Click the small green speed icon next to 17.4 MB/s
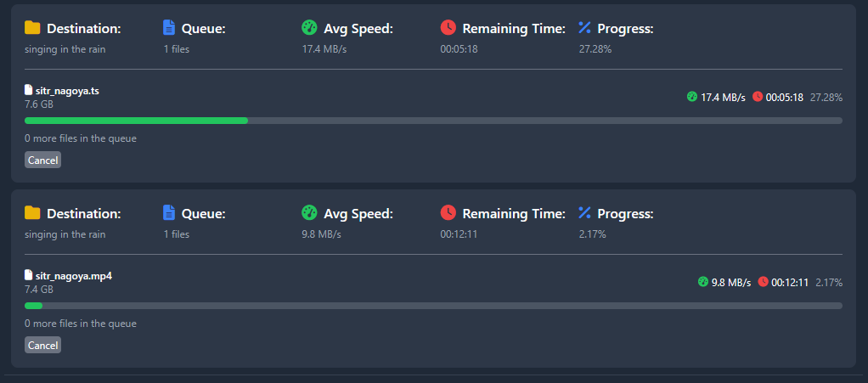Image resolution: width=868 pixels, height=383 pixels. click(692, 97)
